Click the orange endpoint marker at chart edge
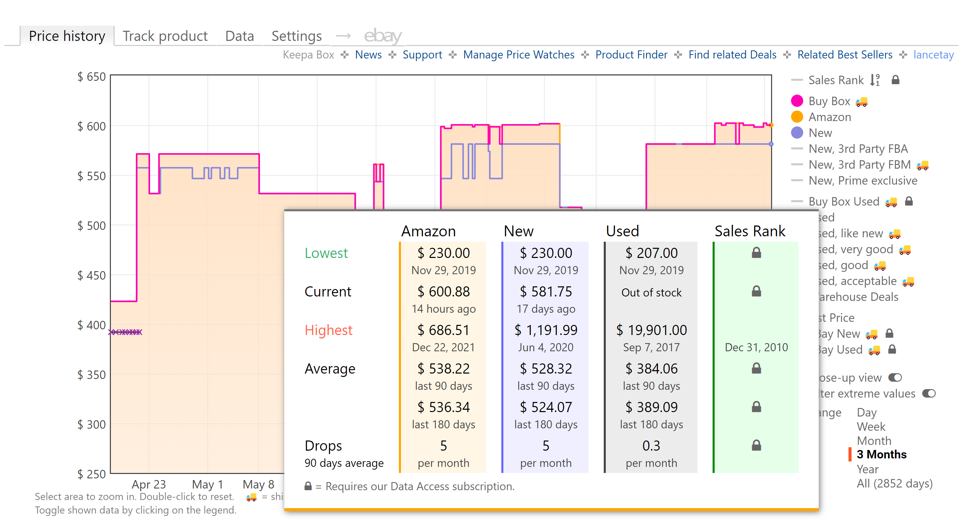The image size is (980, 524). (771, 125)
